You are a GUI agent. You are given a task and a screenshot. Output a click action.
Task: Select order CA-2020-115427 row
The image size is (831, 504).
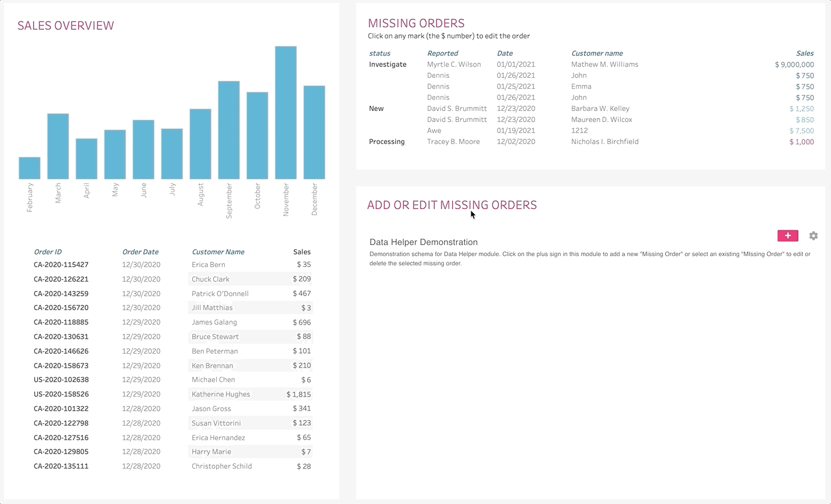tap(61, 265)
